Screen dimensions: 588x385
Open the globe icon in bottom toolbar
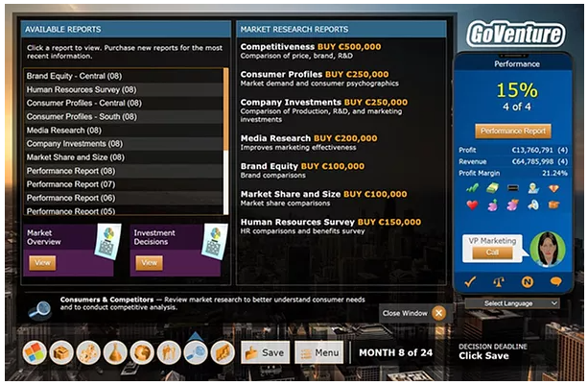[142, 352]
